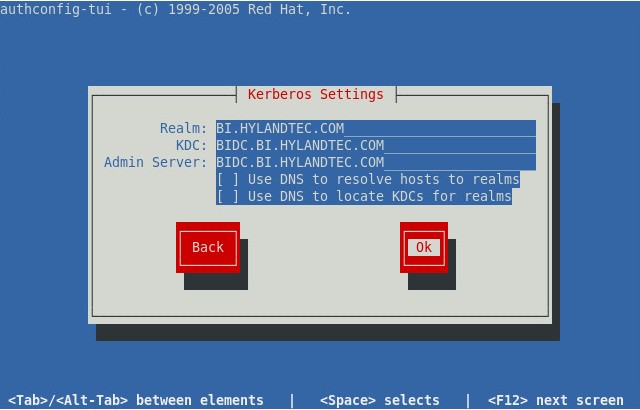Click the Kerberos Settings dialog title
Screen dimensions: 640x410
pos(316,94)
